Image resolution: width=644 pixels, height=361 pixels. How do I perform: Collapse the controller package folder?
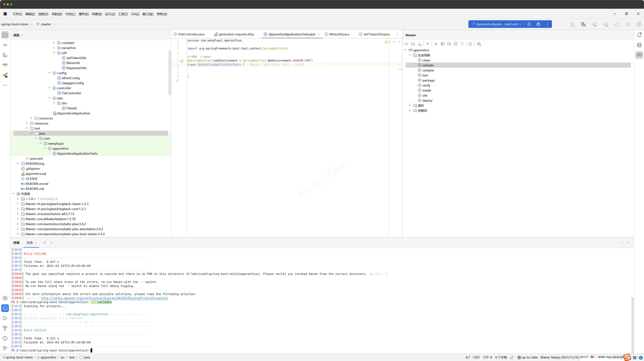tap(49, 88)
